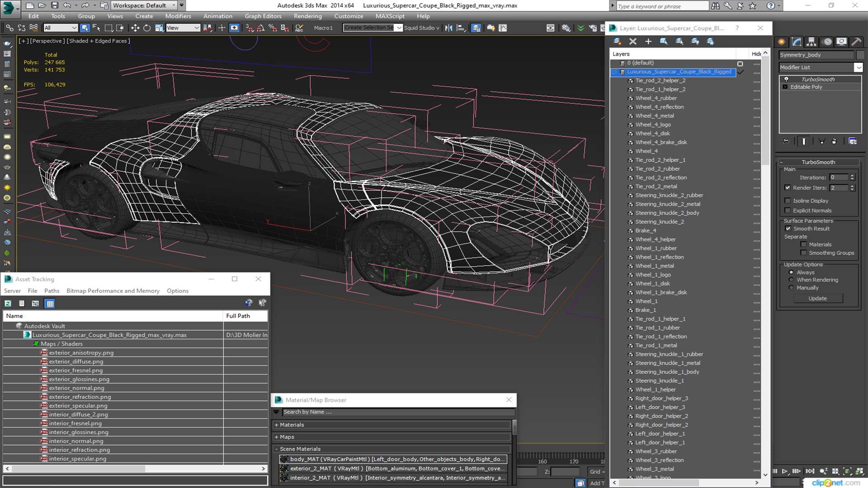This screenshot has width=868, height=488.
Task: Select Editable Poly in modifier stack
Action: pos(806,87)
